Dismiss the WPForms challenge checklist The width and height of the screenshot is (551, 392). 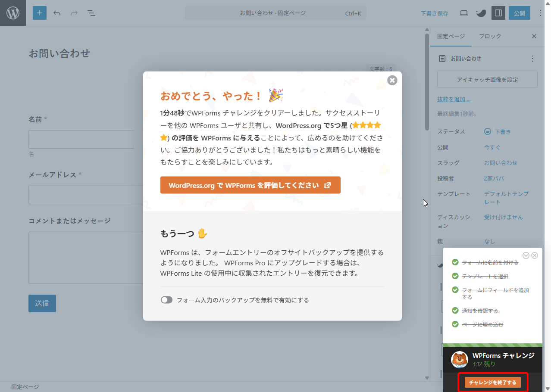click(x=535, y=255)
